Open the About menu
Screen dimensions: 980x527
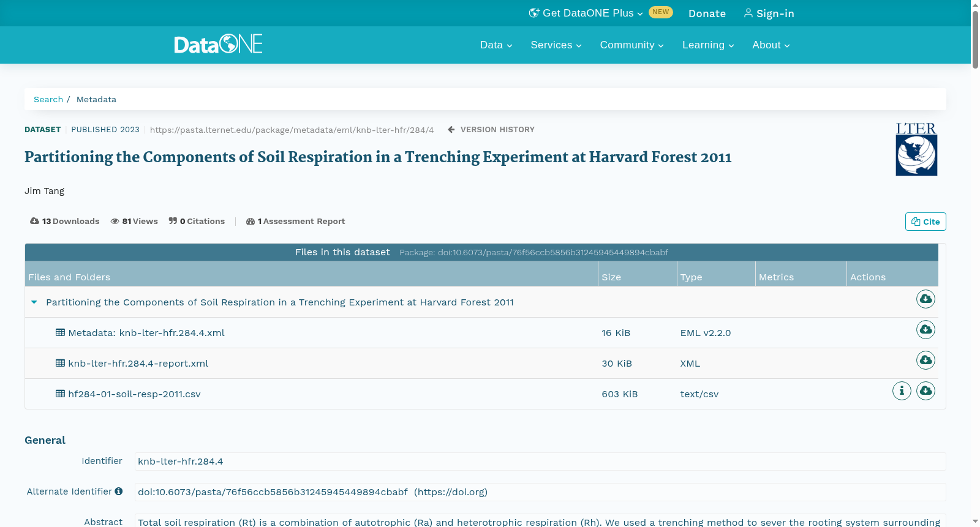coord(771,45)
